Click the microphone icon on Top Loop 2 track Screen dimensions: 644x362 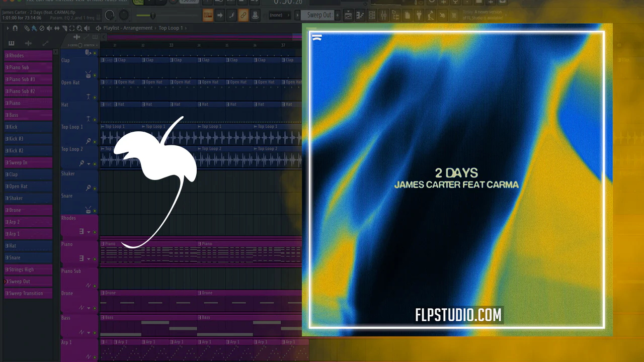82,163
